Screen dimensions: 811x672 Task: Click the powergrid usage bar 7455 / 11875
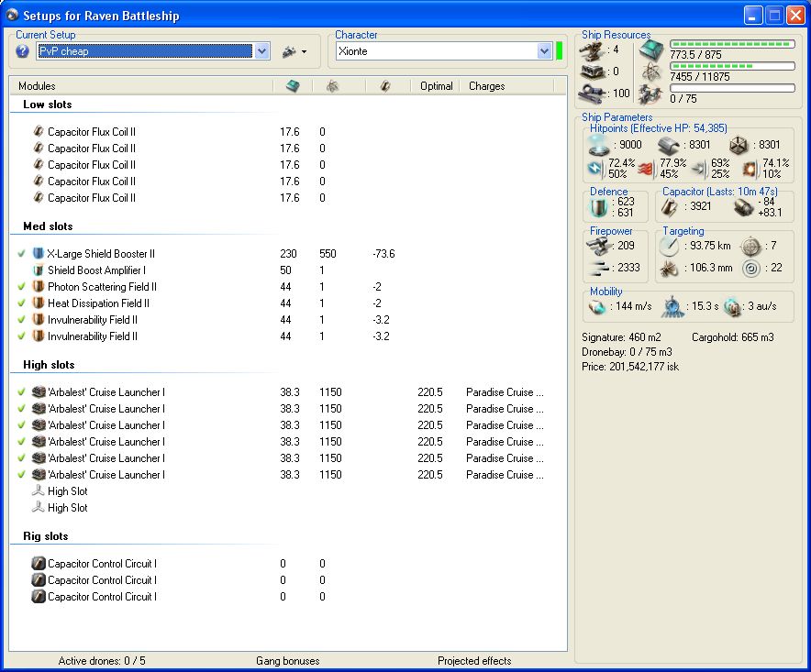tap(732, 66)
